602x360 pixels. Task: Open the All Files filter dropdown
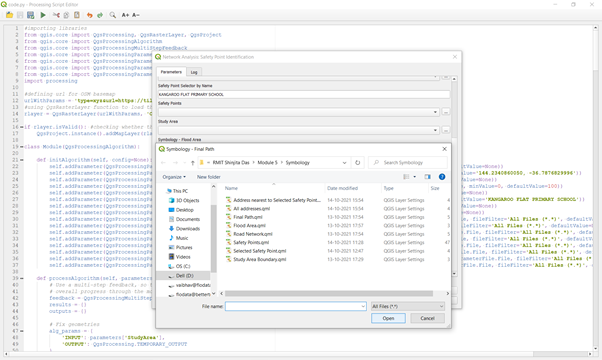click(x=408, y=306)
